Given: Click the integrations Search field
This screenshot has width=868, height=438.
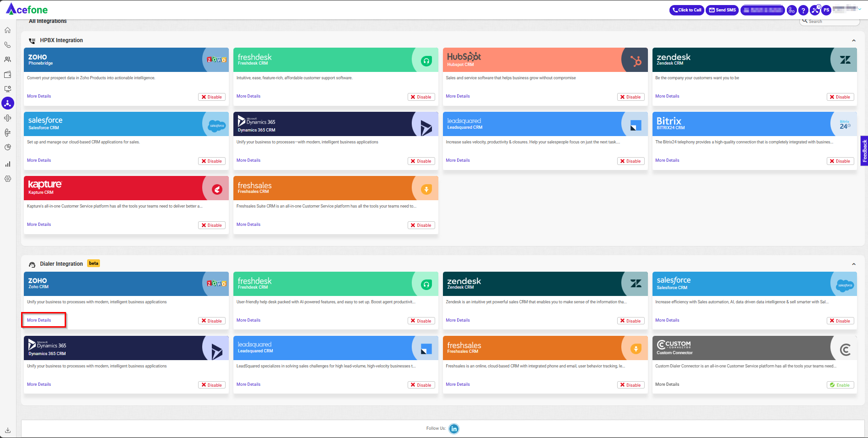Looking at the screenshot, I should [830, 22].
